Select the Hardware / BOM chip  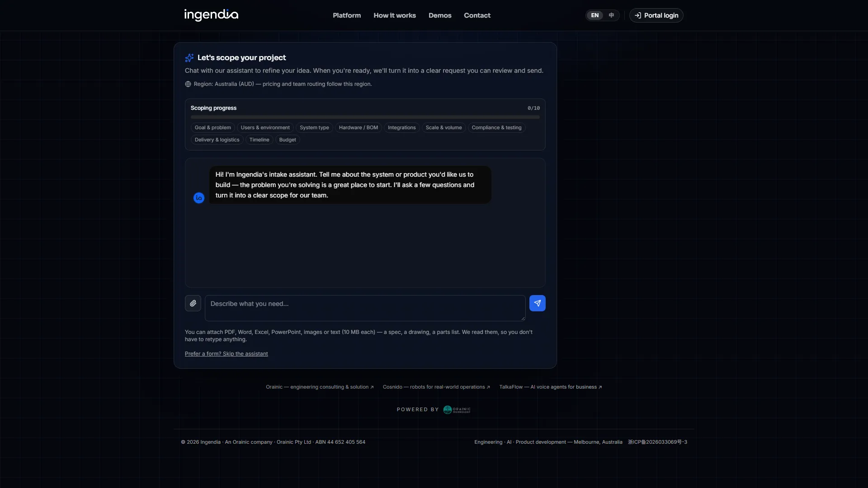[359, 128]
